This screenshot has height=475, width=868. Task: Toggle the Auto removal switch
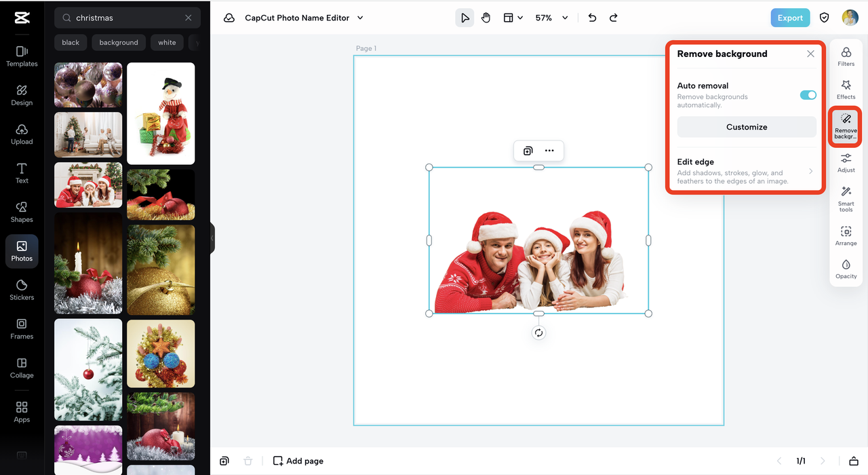[x=808, y=95]
